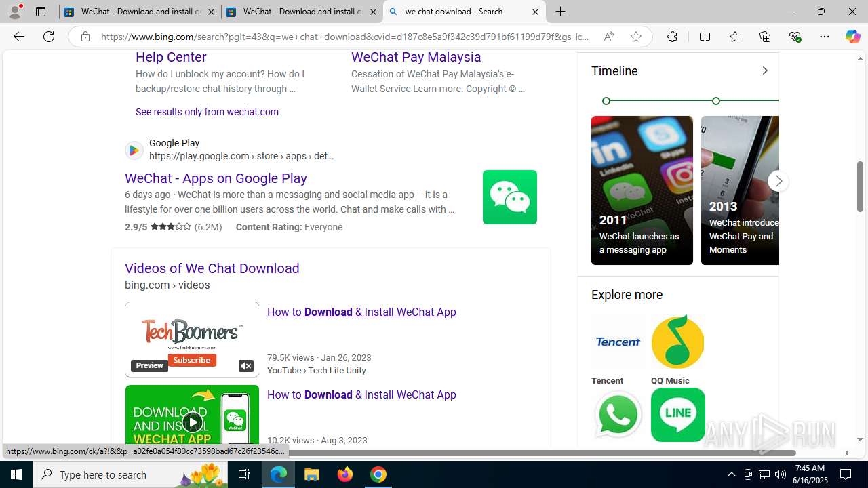Open the Extensions puzzle icon

click(672, 37)
